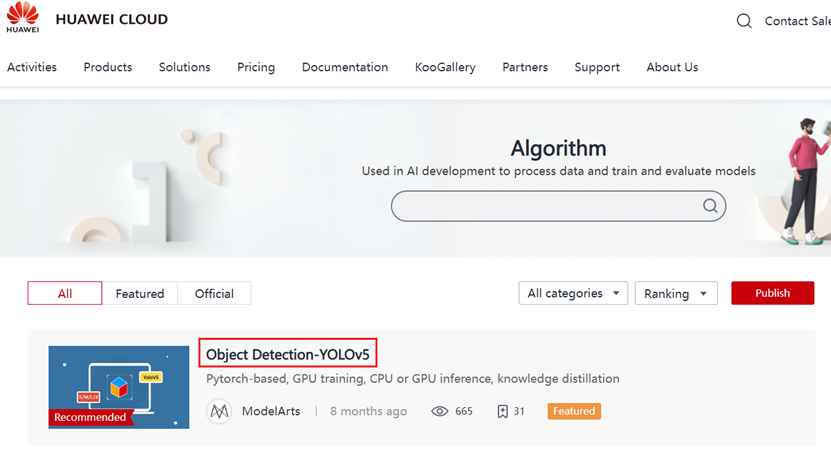Image resolution: width=831 pixels, height=454 pixels.
Task: Click the YOLOv5 algorithm thumbnail
Action: click(x=119, y=387)
